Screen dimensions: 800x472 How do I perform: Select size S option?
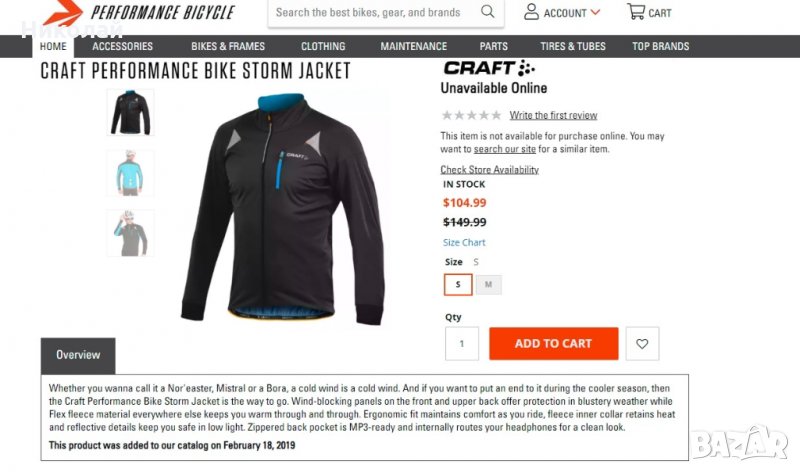click(x=458, y=285)
